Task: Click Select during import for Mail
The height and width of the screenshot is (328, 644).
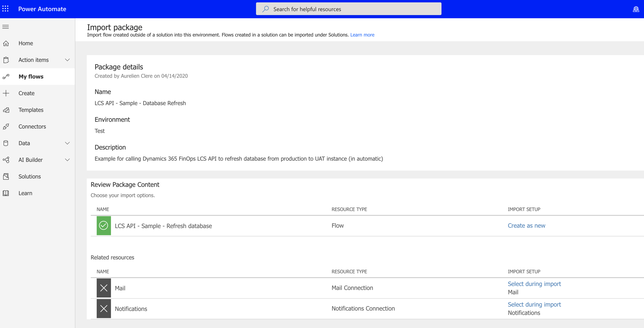Action: (x=534, y=284)
